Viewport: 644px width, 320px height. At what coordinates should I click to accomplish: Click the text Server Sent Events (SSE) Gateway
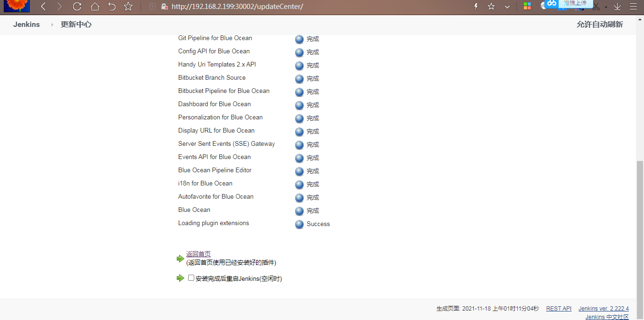[226, 144]
